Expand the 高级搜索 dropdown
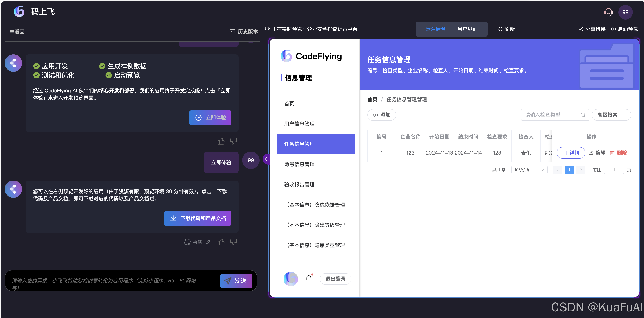The height and width of the screenshot is (318, 644). pos(611,115)
